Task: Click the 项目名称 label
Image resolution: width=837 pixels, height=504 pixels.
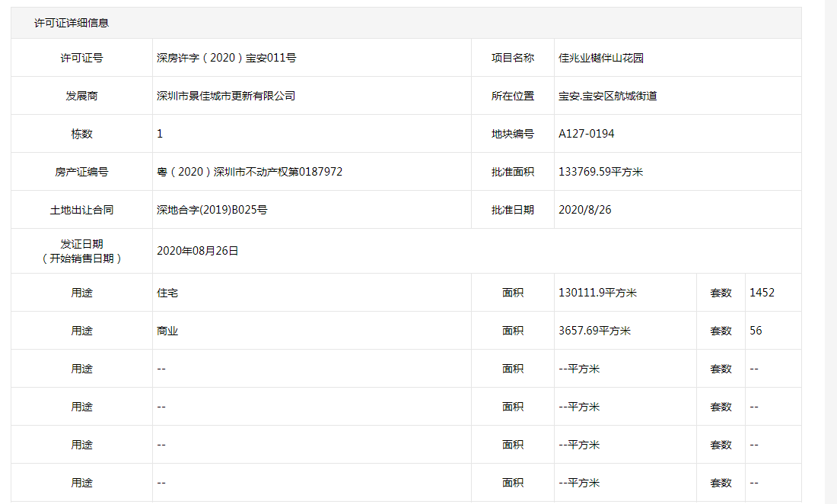Action: 512,58
